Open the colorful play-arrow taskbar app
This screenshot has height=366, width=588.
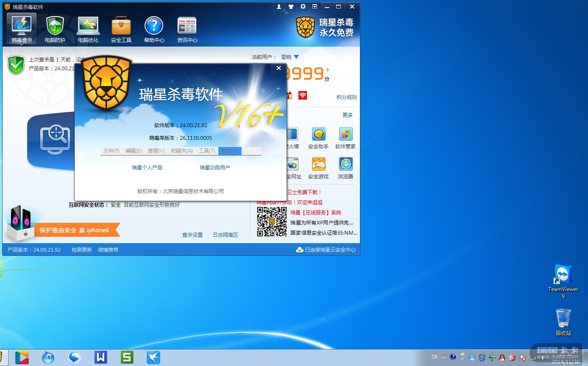point(22,358)
